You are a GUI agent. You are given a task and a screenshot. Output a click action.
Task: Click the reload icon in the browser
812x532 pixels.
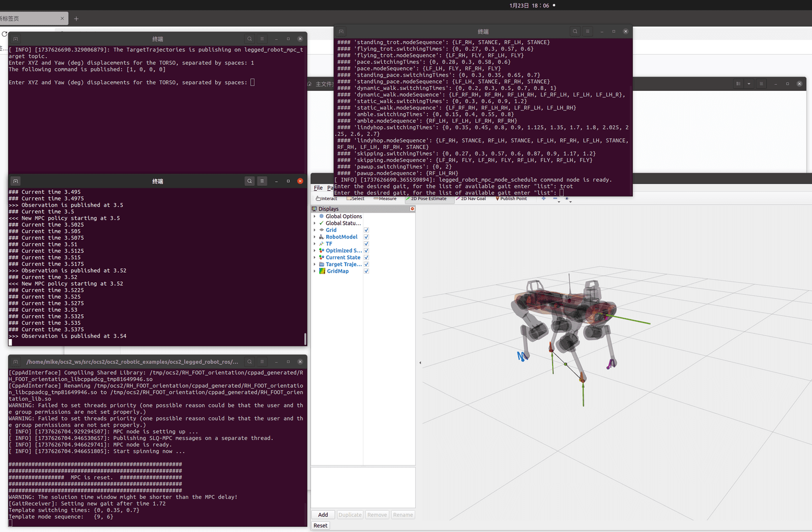pyautogui.click(x=4, y=34)
